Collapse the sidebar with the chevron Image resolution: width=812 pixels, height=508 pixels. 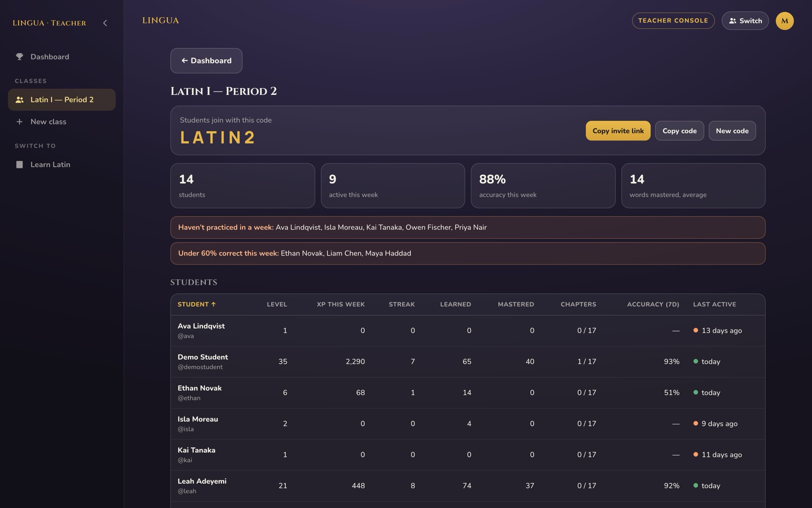pos(105,23)
